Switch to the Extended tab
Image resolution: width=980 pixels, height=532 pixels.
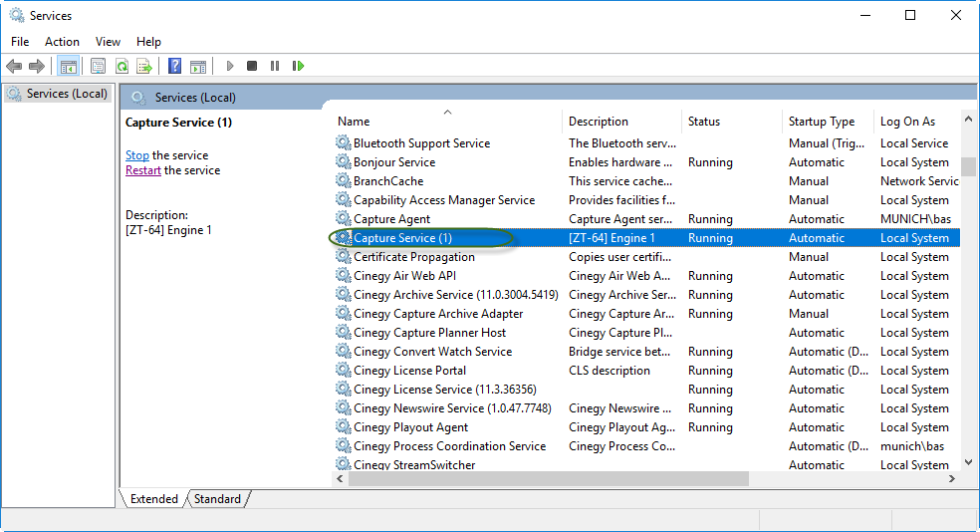pyautogui.click(x=153, y=499)
